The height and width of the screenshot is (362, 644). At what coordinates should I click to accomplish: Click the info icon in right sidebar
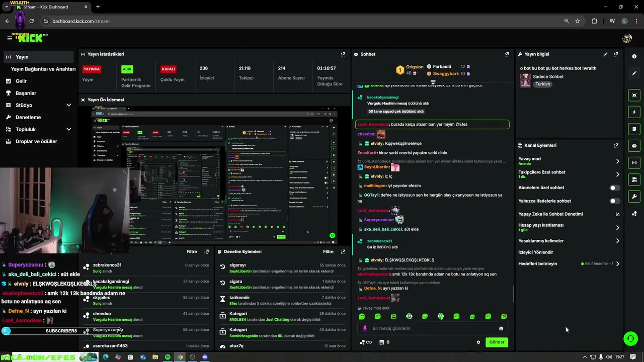(634, 56)
